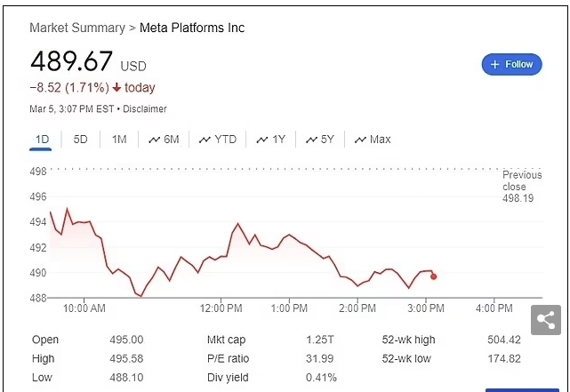Click the chart icon next to Max
The height and width of the screenshot is (392, 570).
click(x=360, y=140)
